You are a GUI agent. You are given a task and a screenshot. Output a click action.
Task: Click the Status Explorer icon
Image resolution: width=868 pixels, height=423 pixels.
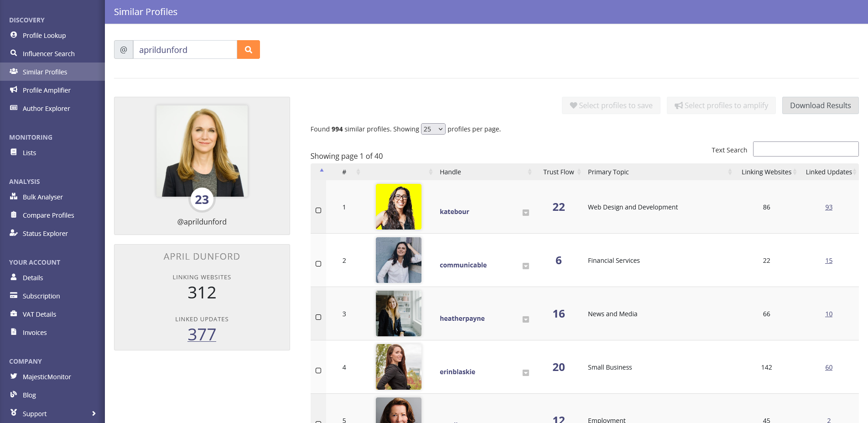click(14, 233)
